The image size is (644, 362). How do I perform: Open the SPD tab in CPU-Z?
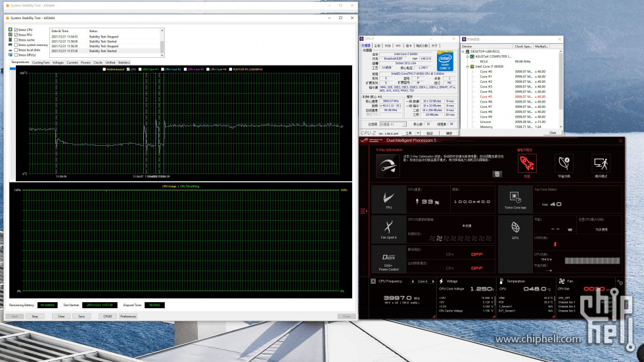[398, 45]
